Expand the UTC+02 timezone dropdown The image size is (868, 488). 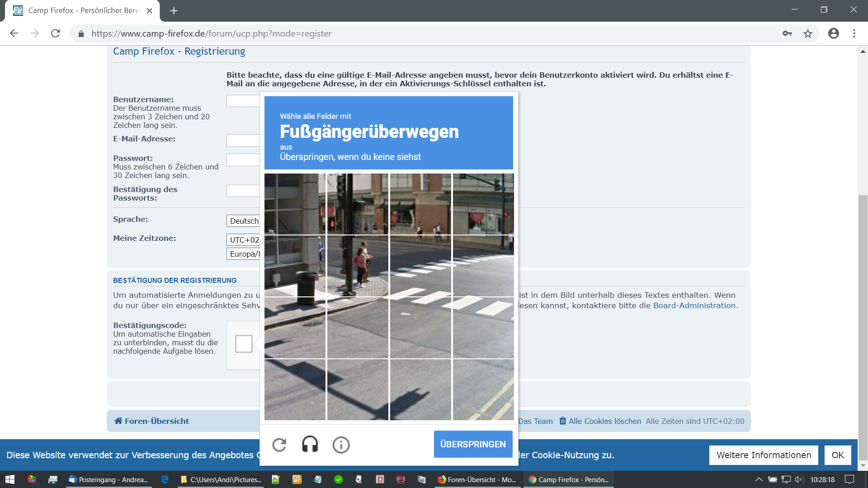coord(243,240)
